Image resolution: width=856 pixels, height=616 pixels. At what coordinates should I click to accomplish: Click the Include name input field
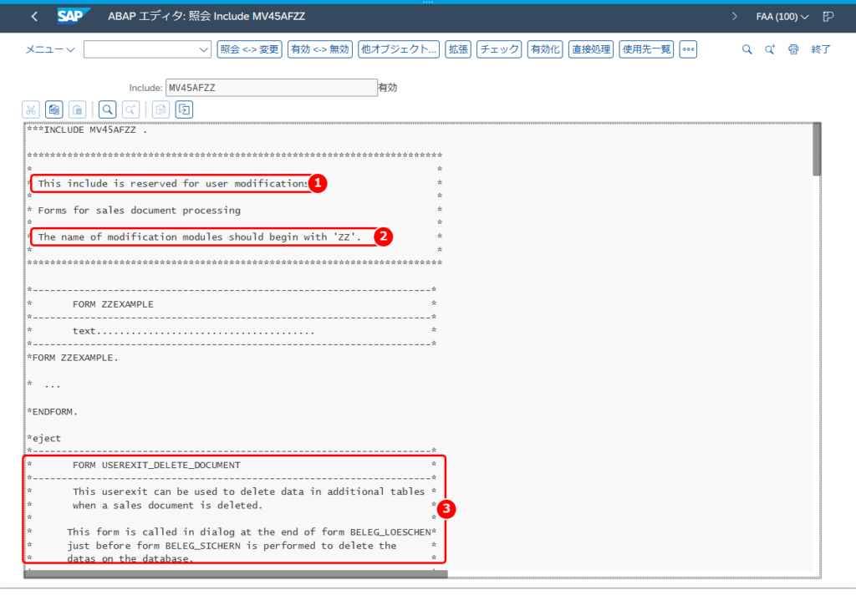[x=272, y=88]
